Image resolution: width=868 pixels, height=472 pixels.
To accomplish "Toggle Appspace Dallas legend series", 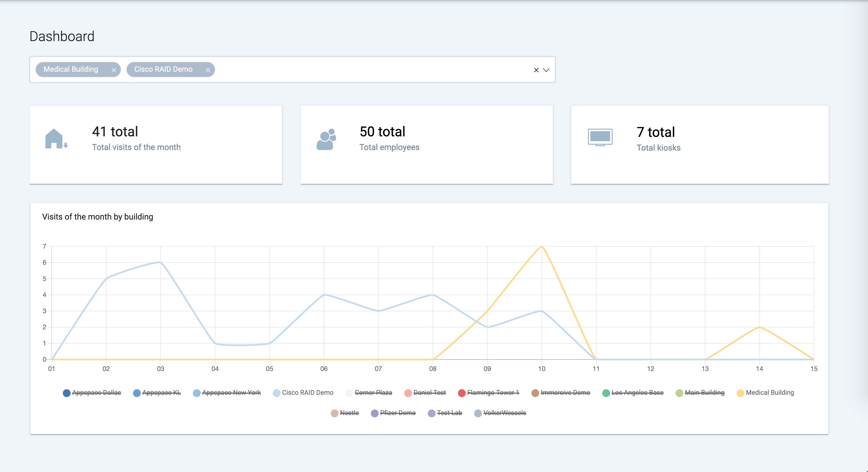I will click(x=96, y=393).
